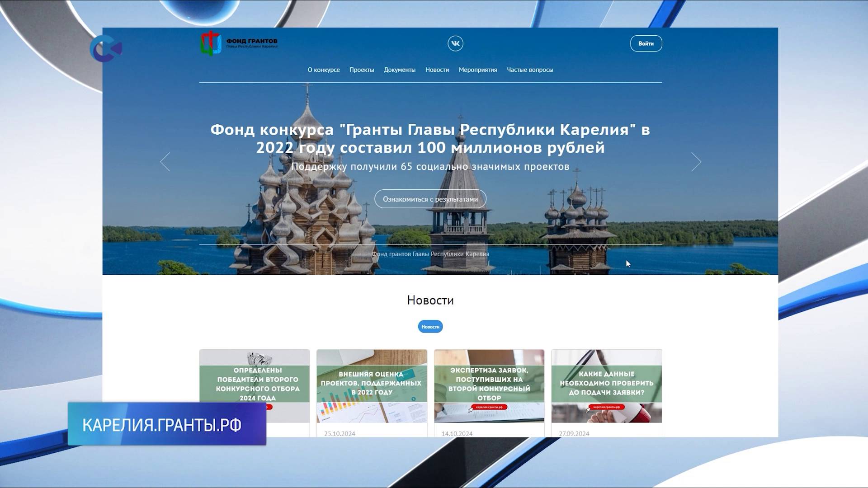The height and width of the screenshot is (488, 868).
Task: Open Какие данные необходимо проверить card
Action: click(x=606, y=384)
